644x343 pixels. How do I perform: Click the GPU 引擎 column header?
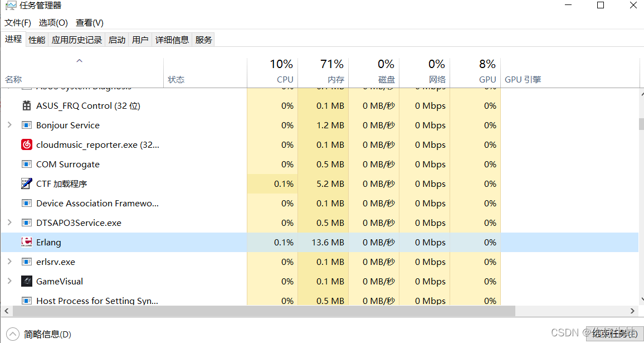[570, 73]
